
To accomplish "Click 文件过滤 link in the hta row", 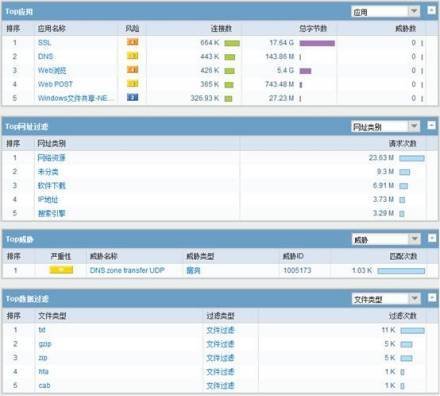I will tap(220, 372).
